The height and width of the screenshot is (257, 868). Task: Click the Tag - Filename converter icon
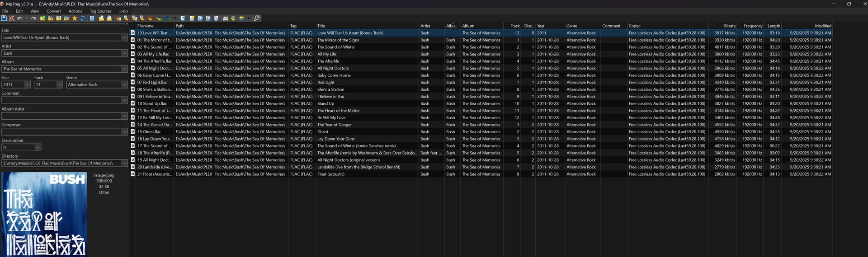pos(118,19)
